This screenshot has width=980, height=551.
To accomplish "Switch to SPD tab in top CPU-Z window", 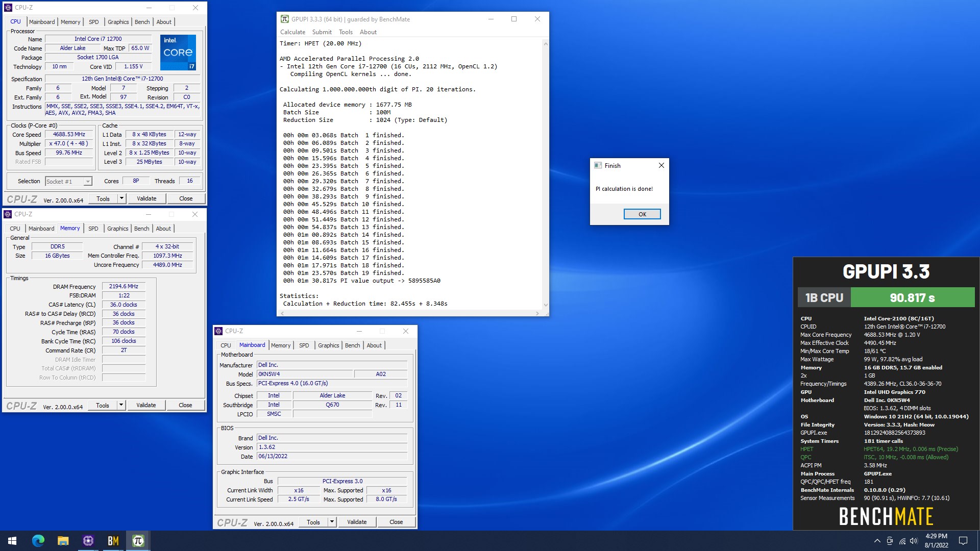I will (x=94, y=22).
